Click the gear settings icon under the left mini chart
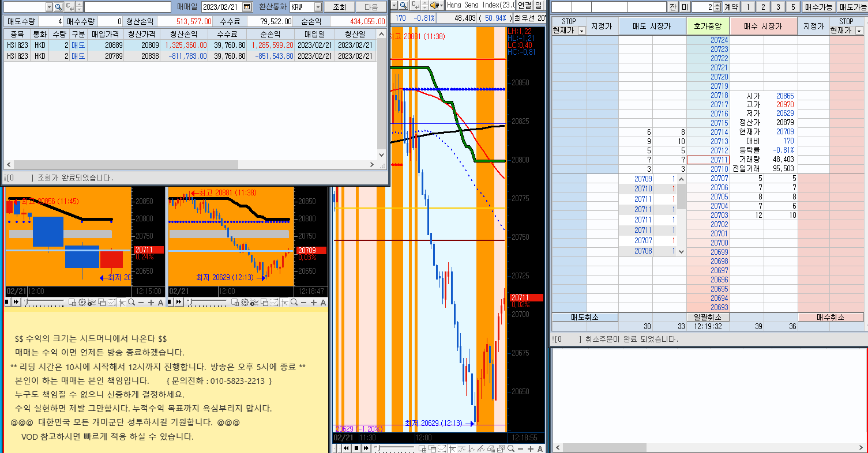Viewport: 868px width, 453px height. point(82,303)
